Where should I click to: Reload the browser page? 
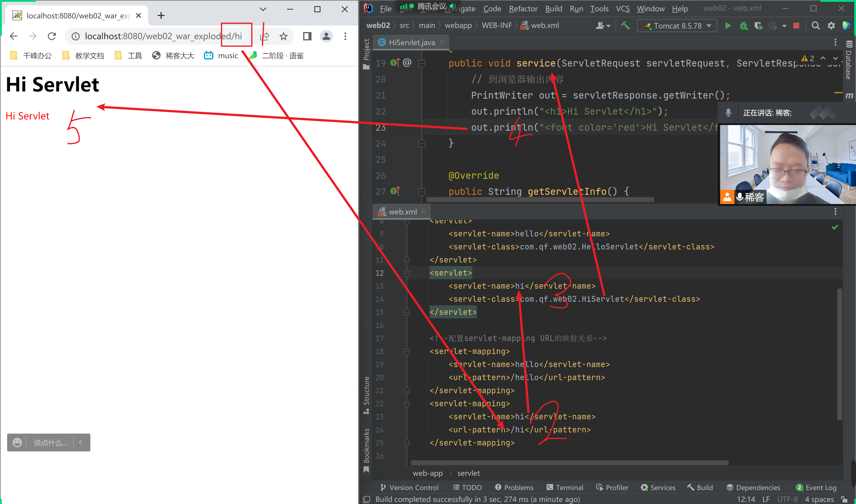click(52, 36)
